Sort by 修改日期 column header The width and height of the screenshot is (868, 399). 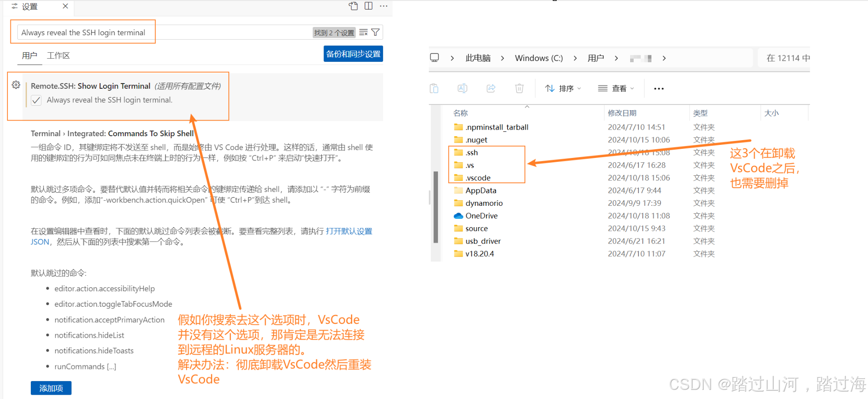pyautogui.click(x=622, y=113)
